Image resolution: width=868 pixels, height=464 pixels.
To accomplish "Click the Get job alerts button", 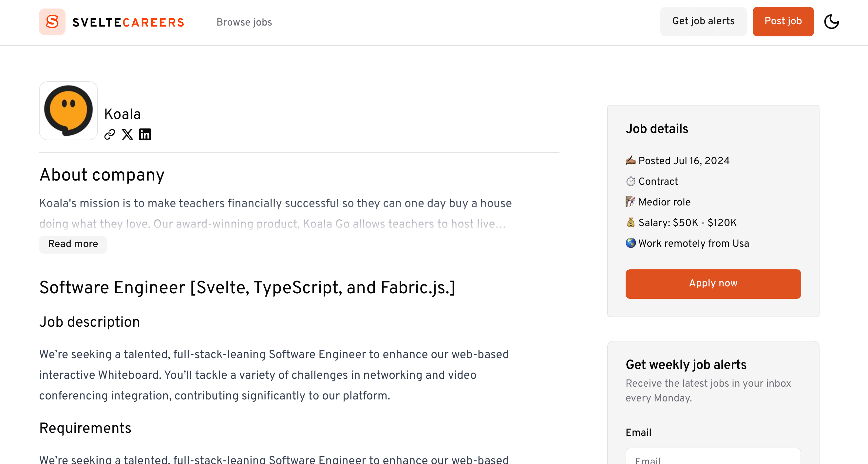I will [703, 21].
